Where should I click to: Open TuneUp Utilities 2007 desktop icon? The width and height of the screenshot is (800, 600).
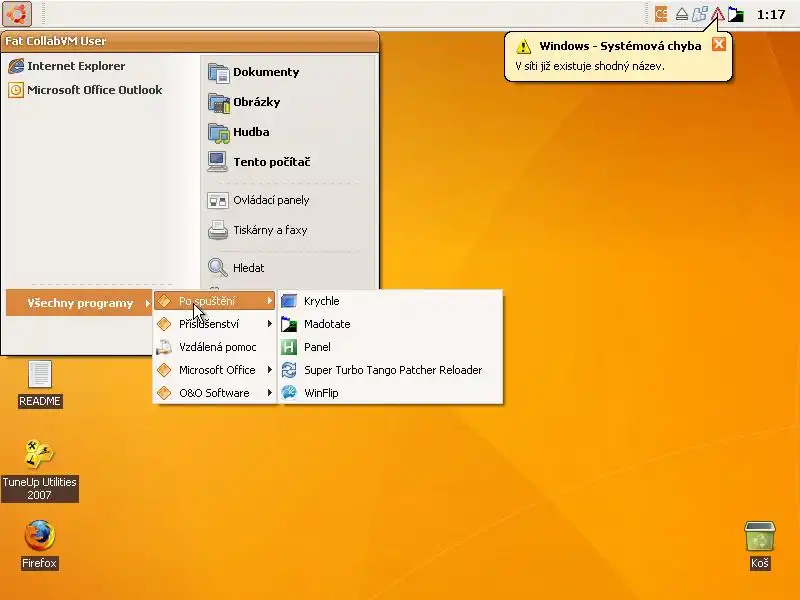click(40, 470)
